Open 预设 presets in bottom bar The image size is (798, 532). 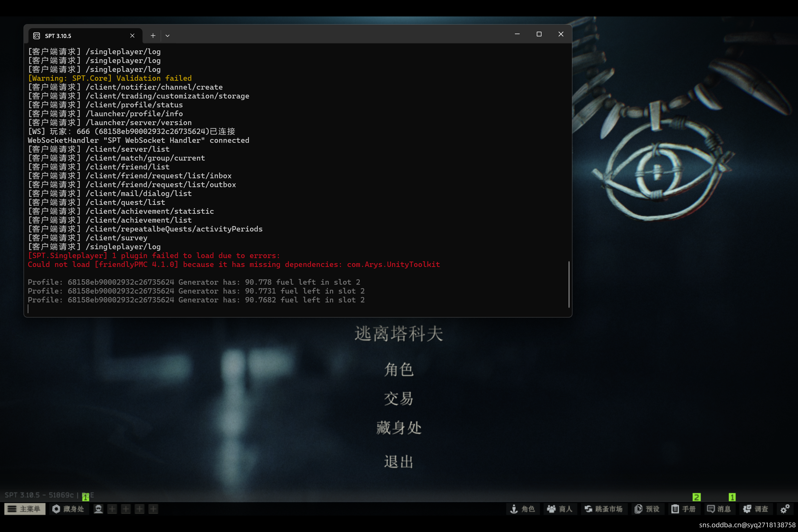647,509
